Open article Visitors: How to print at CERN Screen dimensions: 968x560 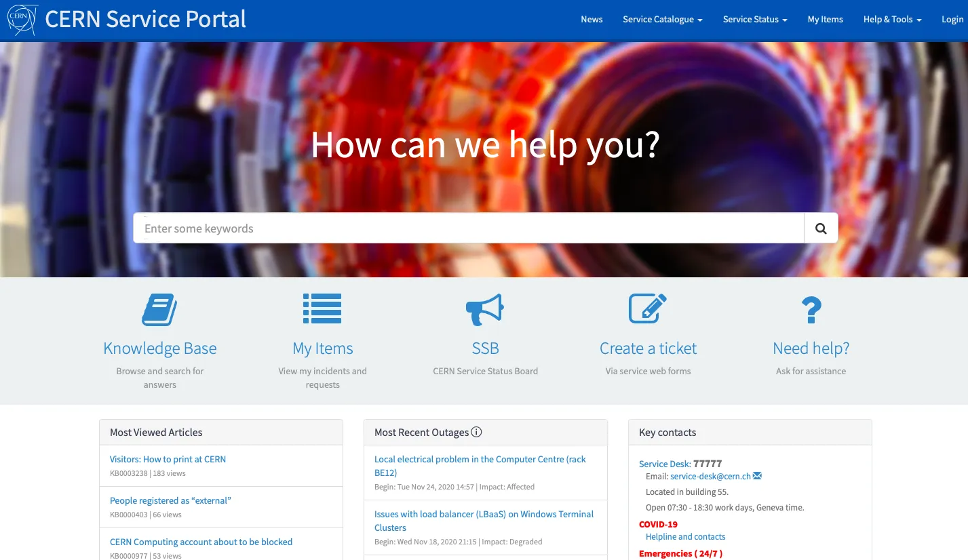click(x=168, y=459)
